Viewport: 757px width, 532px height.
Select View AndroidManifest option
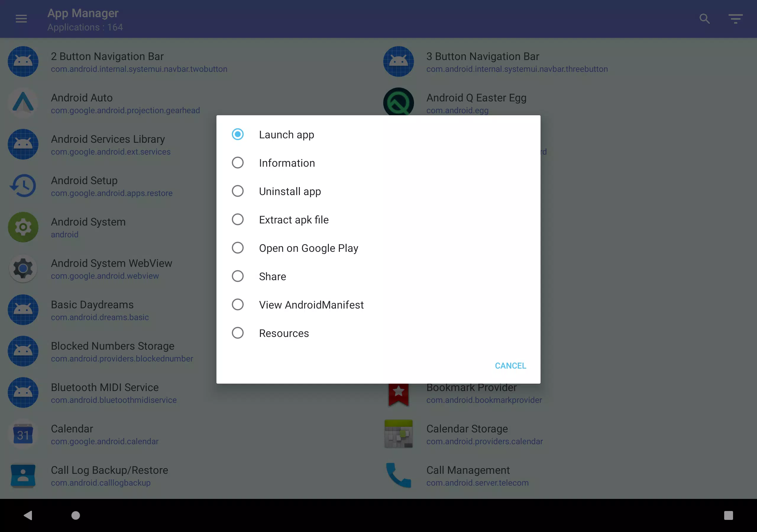click(x=378, y=304)
